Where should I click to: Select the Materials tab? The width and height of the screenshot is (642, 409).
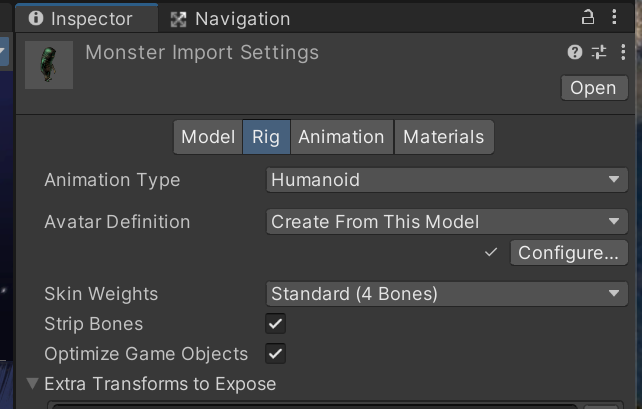pos(444,137)
